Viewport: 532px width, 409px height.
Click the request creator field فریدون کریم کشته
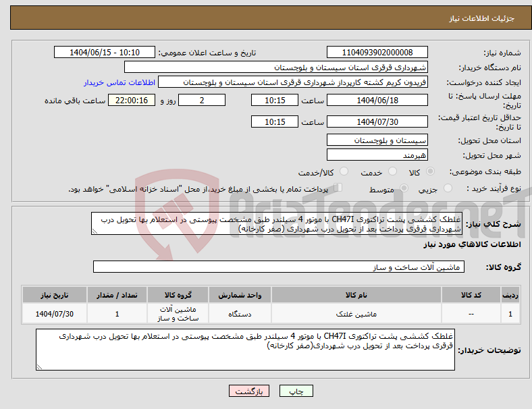(x=293, y=82)
